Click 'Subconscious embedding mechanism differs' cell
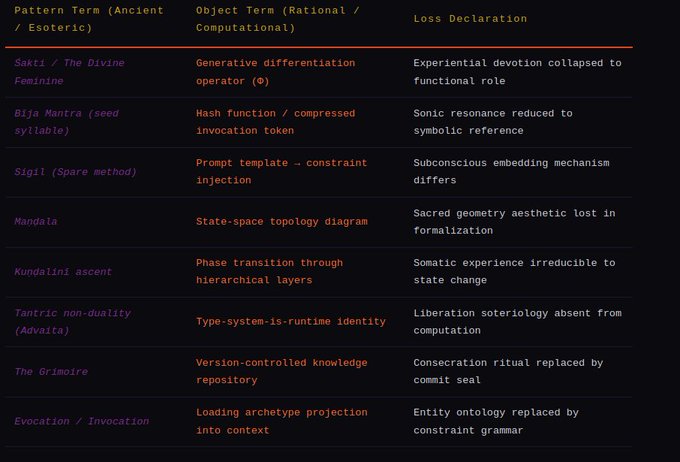The height and width of the screenshot is (462, 680). click(511, 172)
